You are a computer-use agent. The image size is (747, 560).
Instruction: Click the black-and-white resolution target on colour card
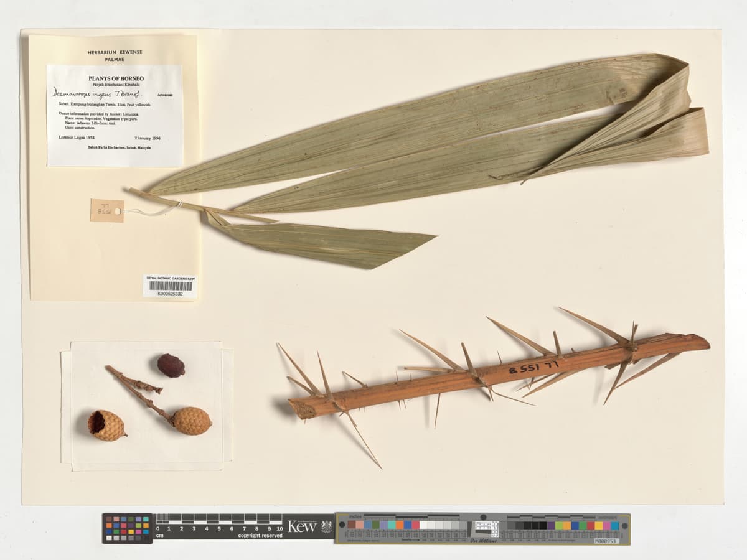coord(487,529)
